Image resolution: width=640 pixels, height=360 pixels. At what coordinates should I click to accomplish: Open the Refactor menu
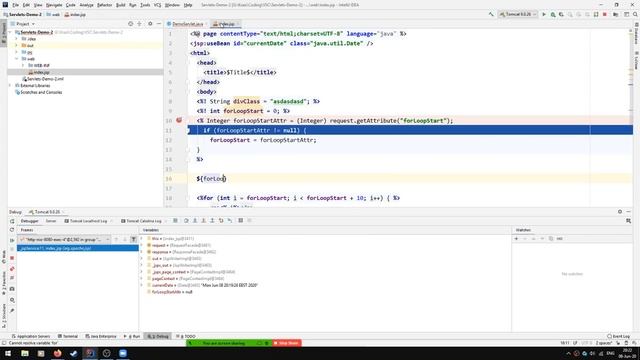point(104,5)
